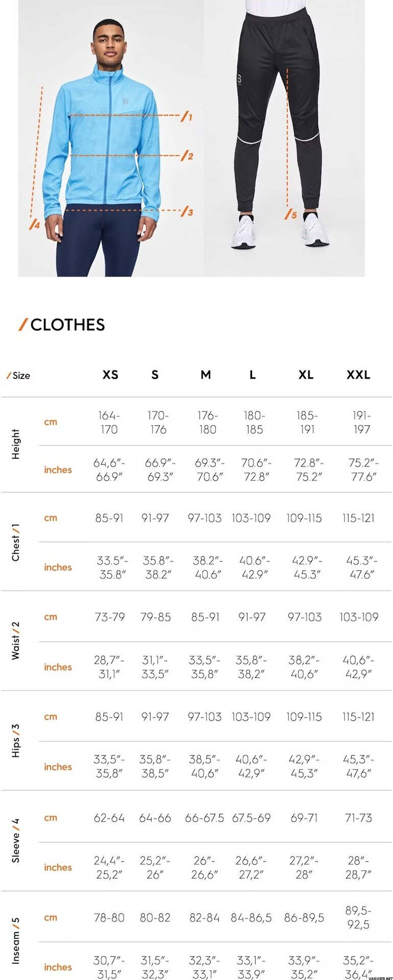Click the Height row label

(16, 444)
